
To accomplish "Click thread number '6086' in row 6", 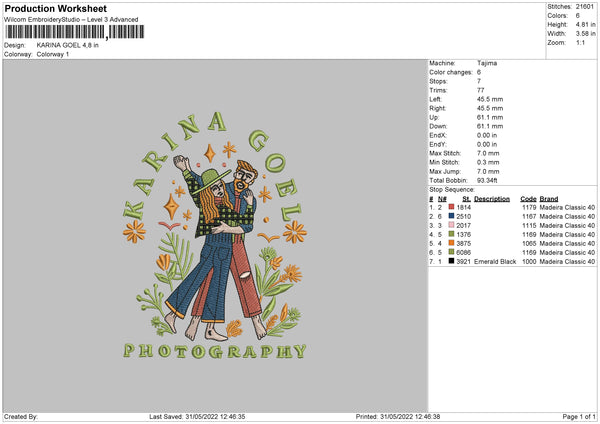I will pos(463,253).
